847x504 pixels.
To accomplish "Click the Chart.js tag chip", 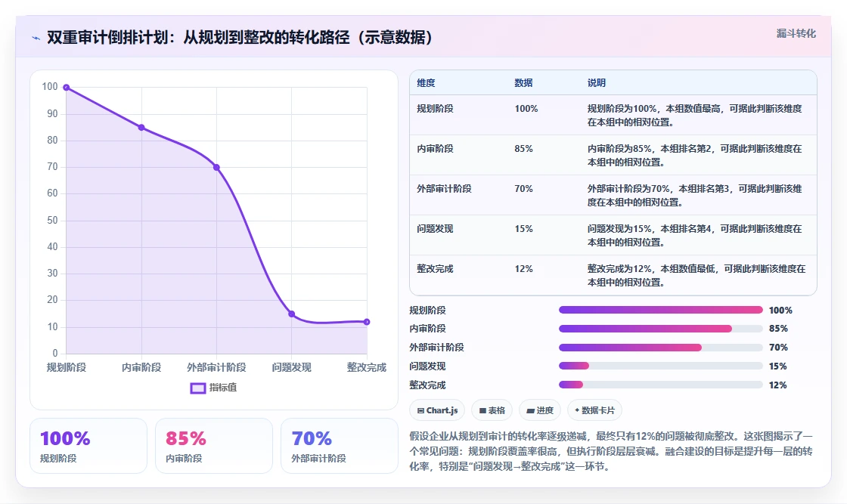I will pyautogui.click(x=438, y=410).
